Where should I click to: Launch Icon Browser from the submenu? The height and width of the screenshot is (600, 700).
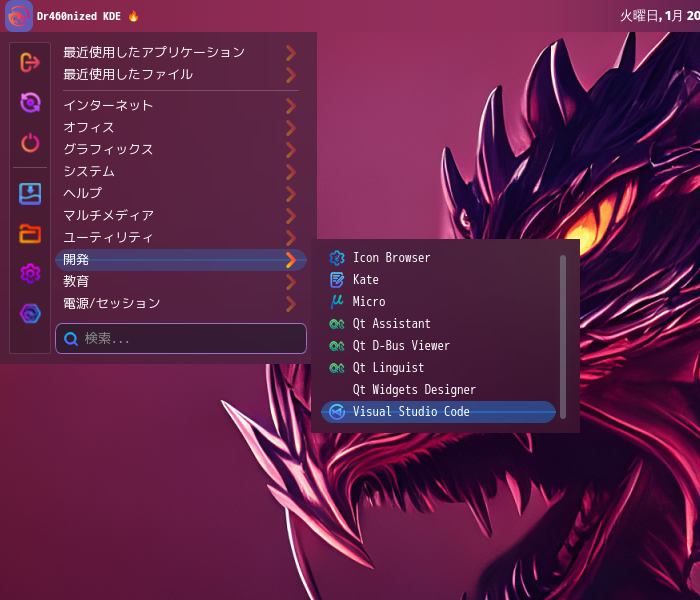[438, 258]
